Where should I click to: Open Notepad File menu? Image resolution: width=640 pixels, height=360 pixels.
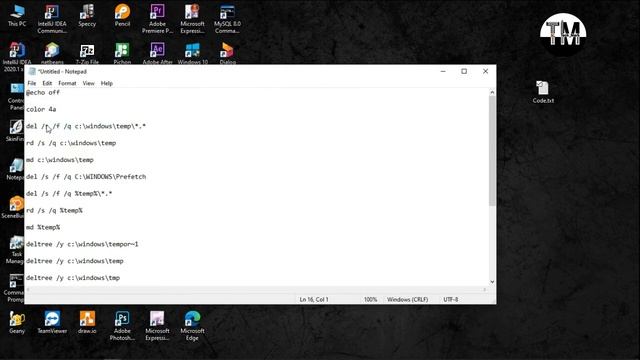click(31, 83)
